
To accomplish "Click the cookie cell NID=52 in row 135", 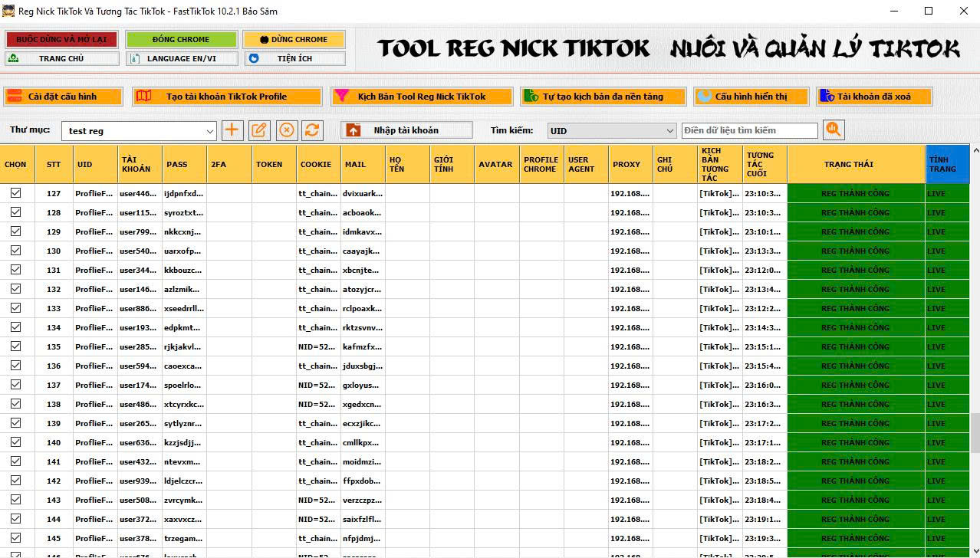I will click(x=317, y=346).
